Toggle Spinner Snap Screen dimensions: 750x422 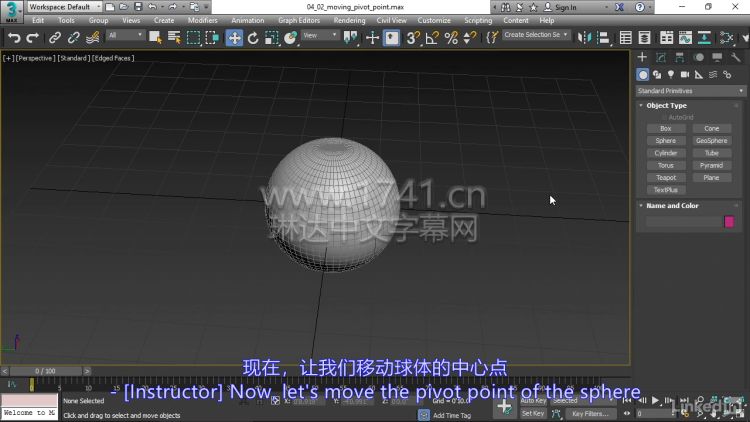[x=470, y=38]
